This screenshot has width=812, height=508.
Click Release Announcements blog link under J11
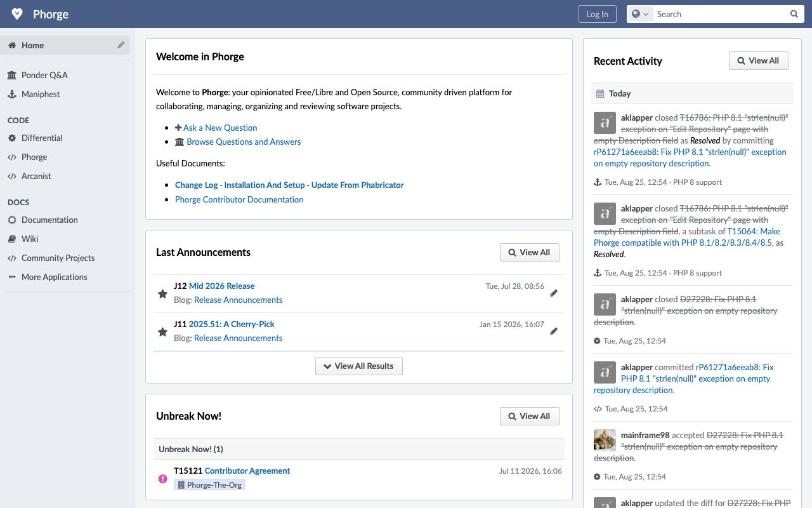click(238, 338)
